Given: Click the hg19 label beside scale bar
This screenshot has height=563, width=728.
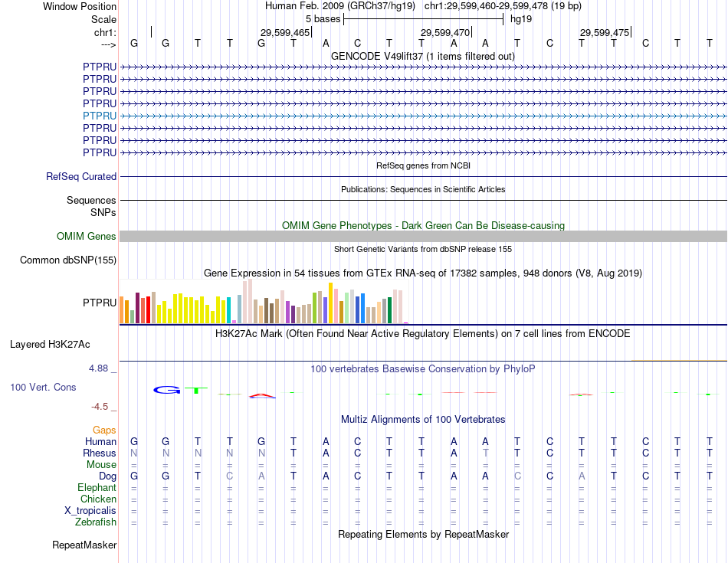Looking at the screenshot, I should 521,19.
